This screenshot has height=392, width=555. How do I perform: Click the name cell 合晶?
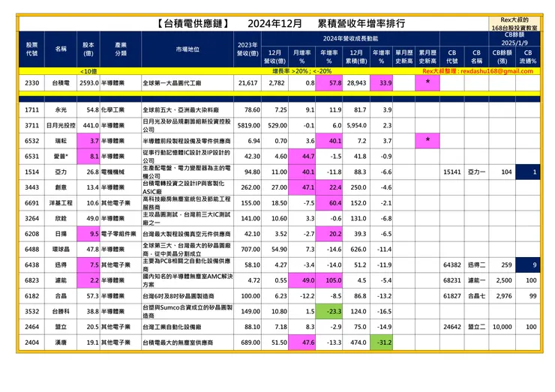(x=61, y=296)
